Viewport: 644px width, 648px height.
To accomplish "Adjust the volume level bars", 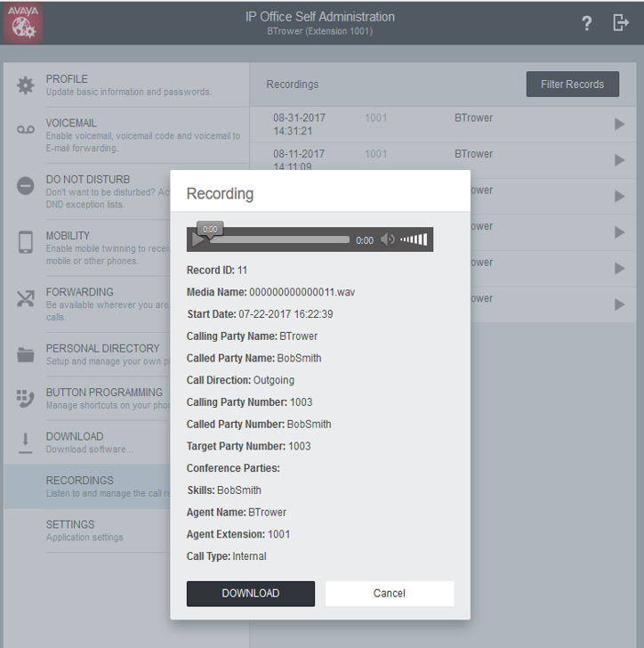I will coord(414,239).
